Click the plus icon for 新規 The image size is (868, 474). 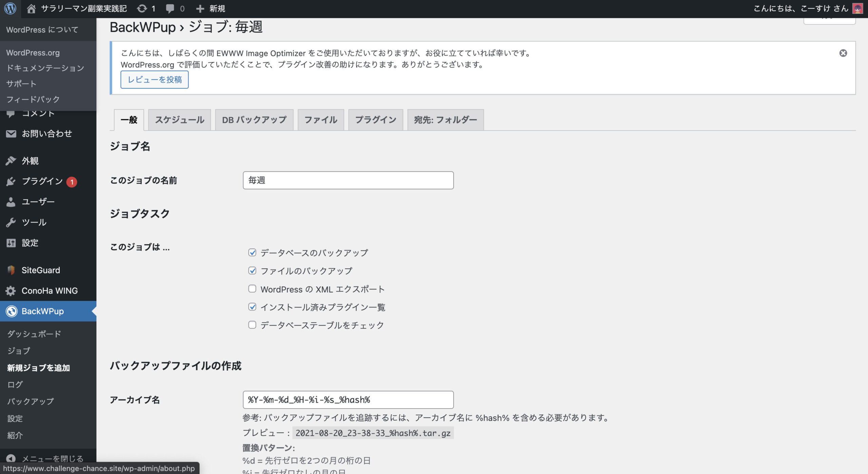200,8
